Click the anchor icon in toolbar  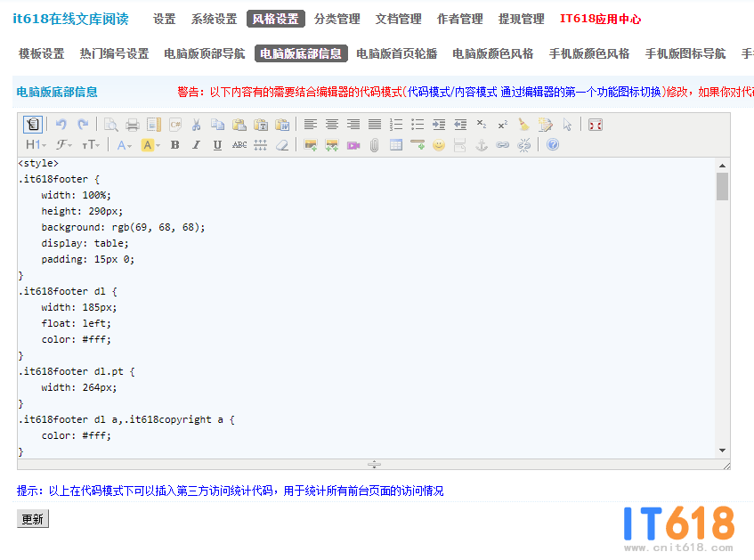(x=482, y=145)
